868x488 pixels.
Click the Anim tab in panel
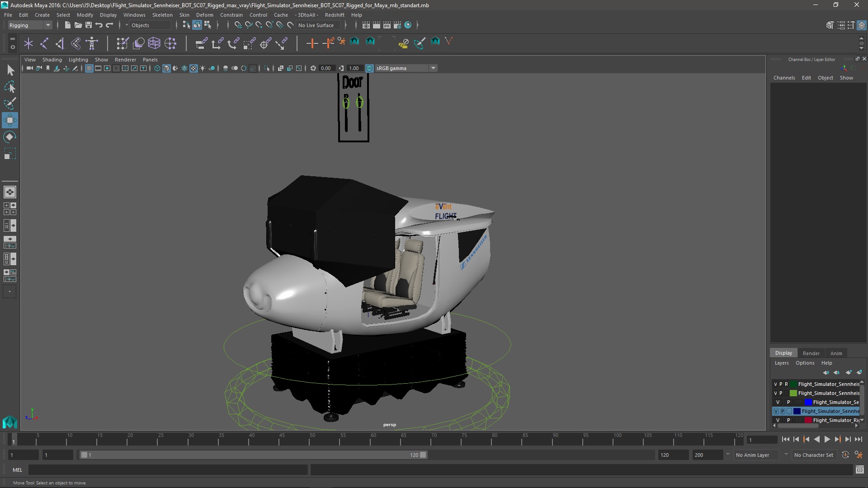click(836, 353)
